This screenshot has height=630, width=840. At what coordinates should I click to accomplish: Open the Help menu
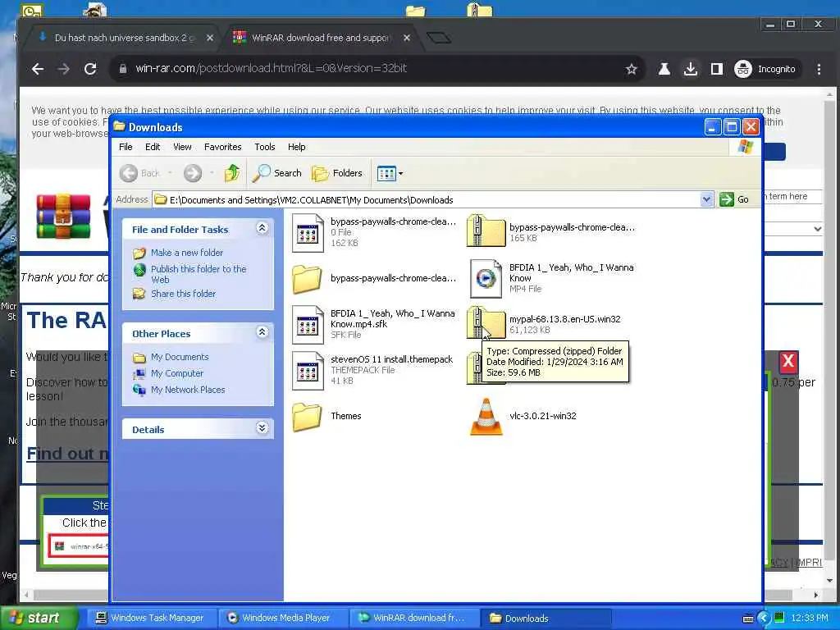pos(296,147)
